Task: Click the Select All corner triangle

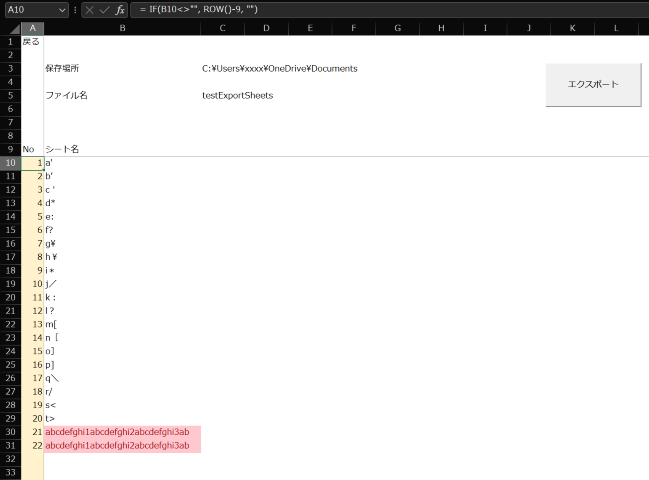Action: tap(15, 29)
